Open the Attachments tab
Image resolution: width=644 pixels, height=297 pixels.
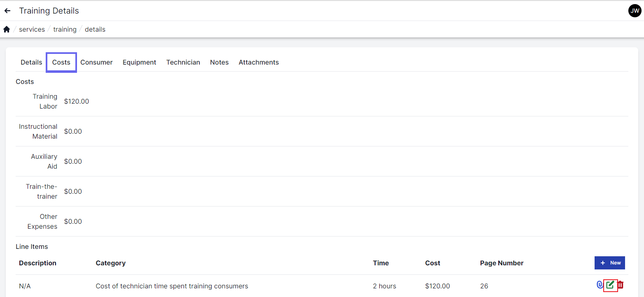click(x=259, y=63)
